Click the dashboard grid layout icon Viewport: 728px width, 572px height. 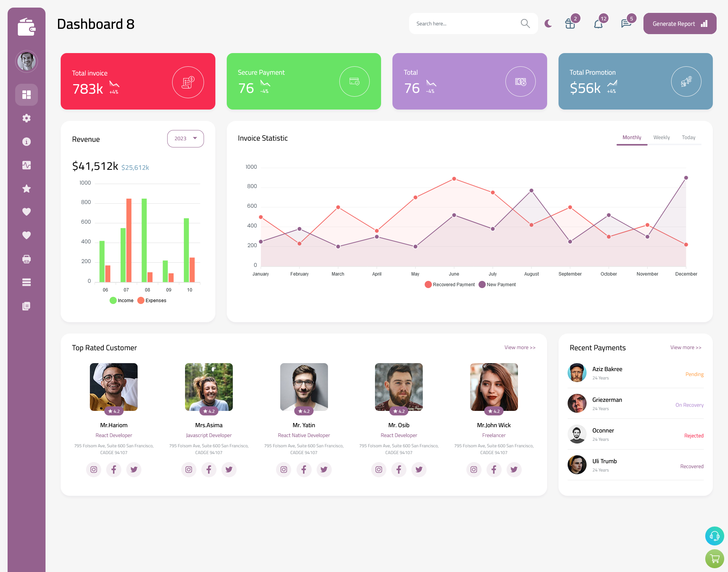pyautogui.click(x=27, y=94)
